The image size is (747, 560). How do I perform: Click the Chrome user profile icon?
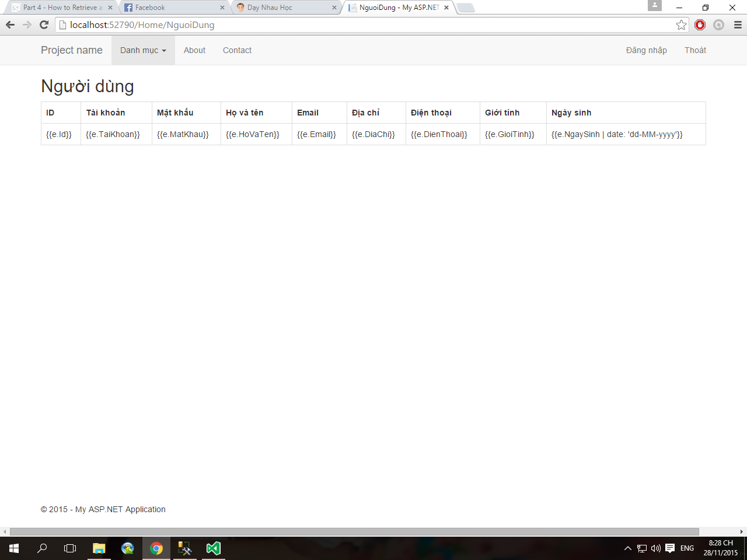pos(655,6)
